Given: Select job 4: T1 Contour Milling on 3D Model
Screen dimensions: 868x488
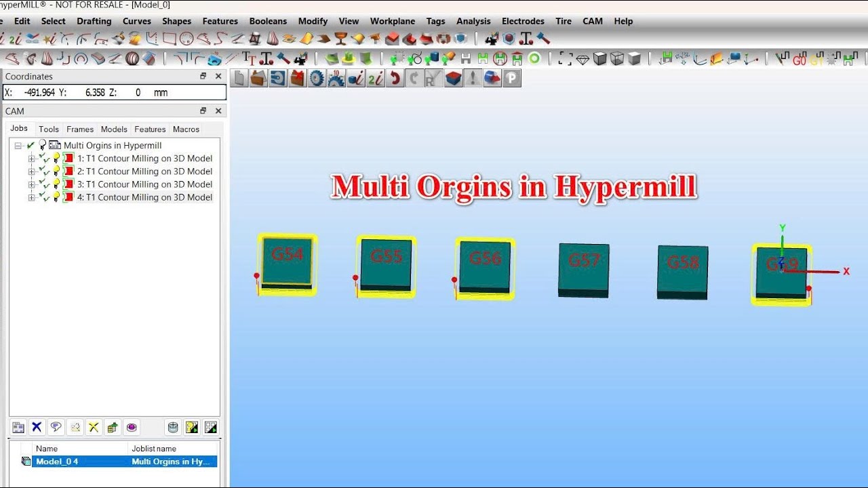Looking at the screenshot, I should point(144,197).
